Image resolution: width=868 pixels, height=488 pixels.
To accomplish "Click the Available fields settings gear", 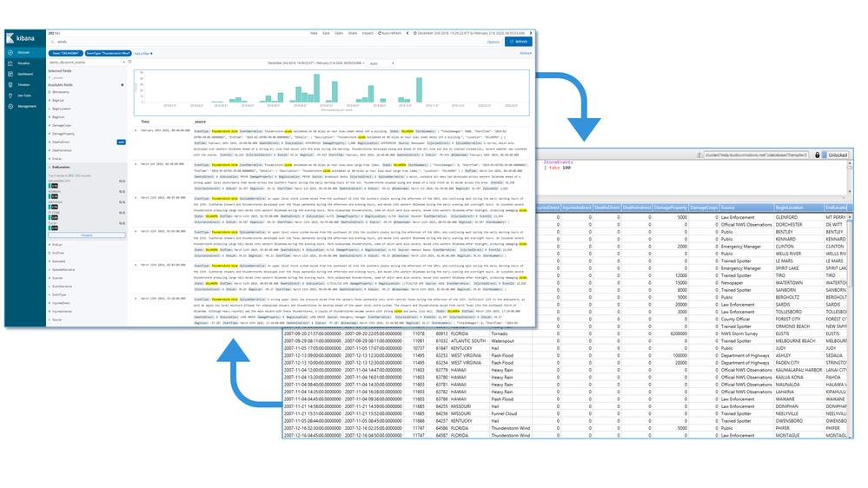I will (123, 84).
